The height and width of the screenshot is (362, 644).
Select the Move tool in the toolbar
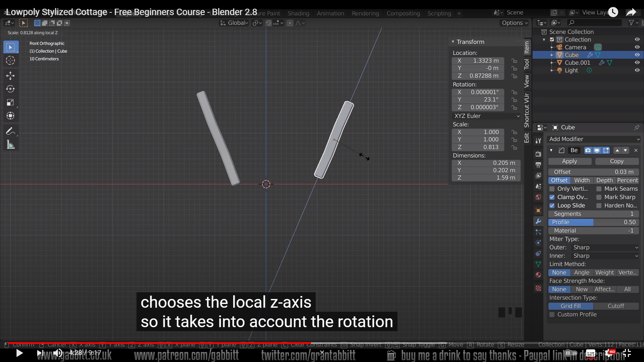click(10, 75)
